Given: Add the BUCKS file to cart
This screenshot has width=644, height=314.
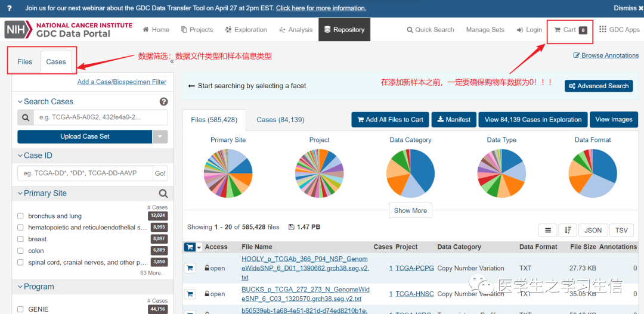Looking at the screenshot, I should click(x=190, y=294).
